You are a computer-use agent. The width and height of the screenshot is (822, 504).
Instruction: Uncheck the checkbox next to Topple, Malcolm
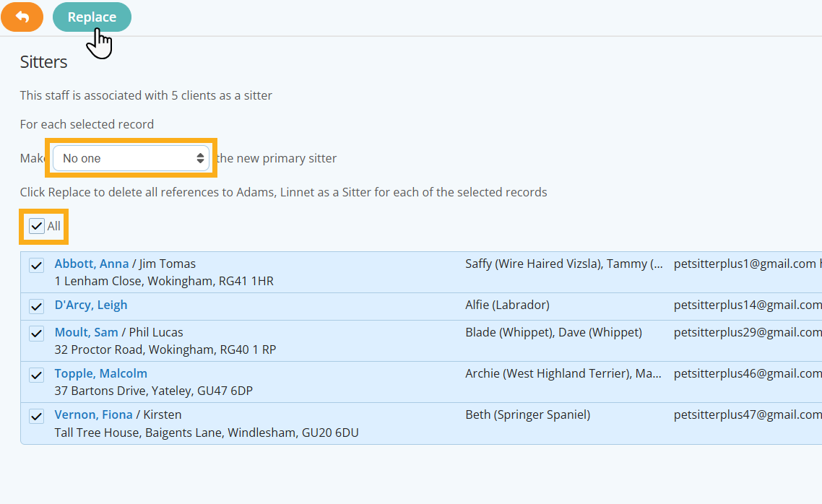(36, 375)
